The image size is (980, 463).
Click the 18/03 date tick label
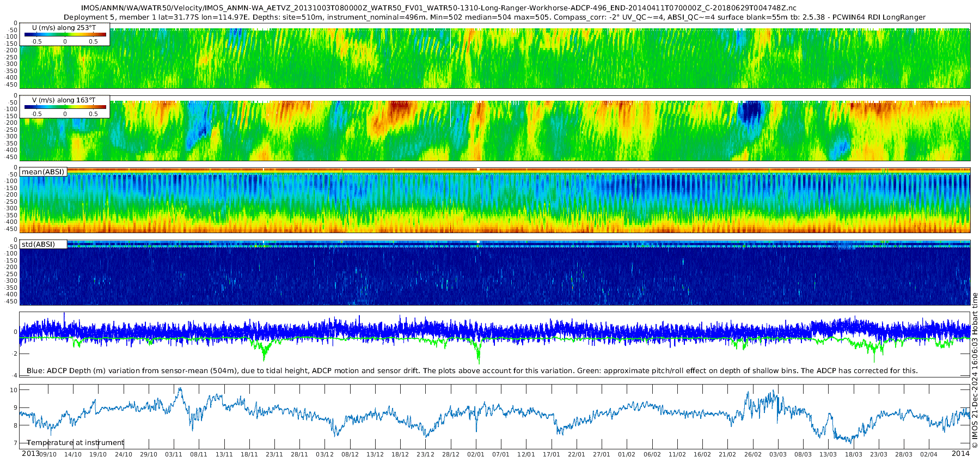854,454
